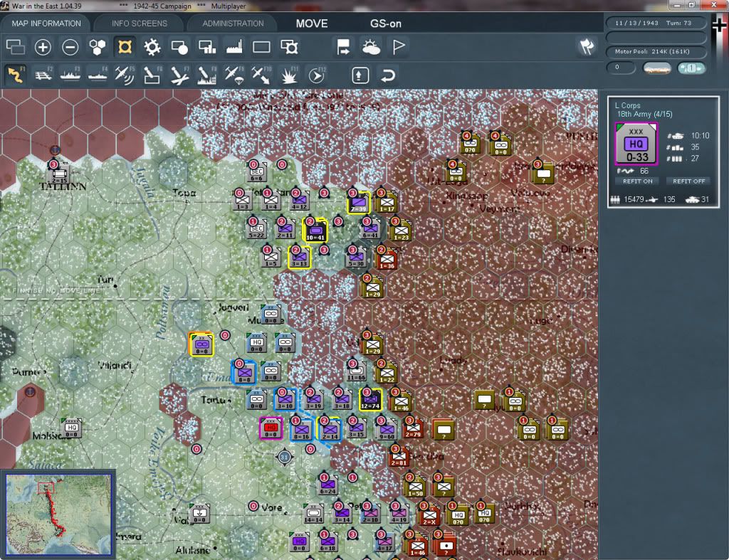Click the undo move arrow icon
The width and height of the screenshot is (729, 560).
(388, 75)
